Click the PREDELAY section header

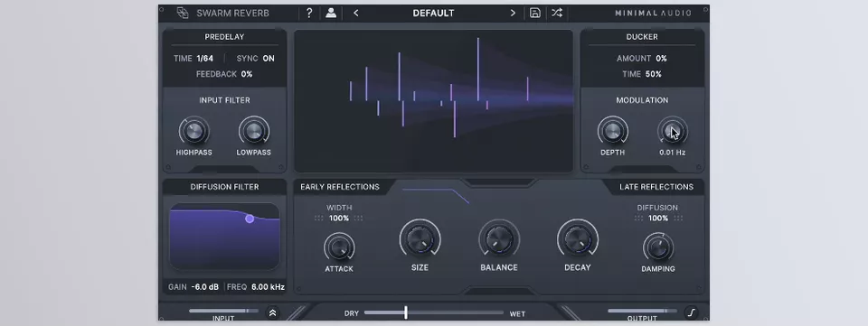[x=224, y=36]
